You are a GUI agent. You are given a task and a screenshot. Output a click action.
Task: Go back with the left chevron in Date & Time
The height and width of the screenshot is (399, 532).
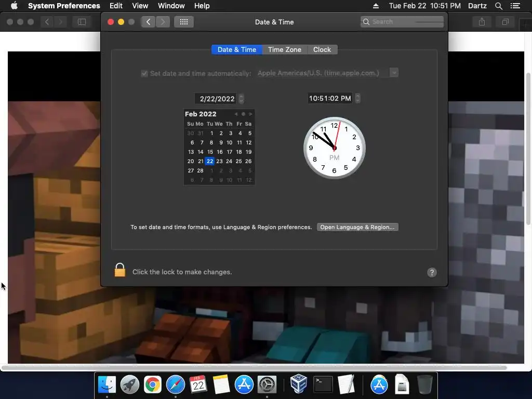[148, 22]
